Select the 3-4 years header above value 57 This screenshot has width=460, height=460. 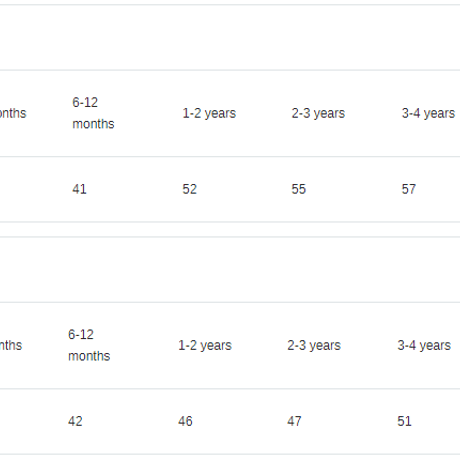tap(428, 113)
